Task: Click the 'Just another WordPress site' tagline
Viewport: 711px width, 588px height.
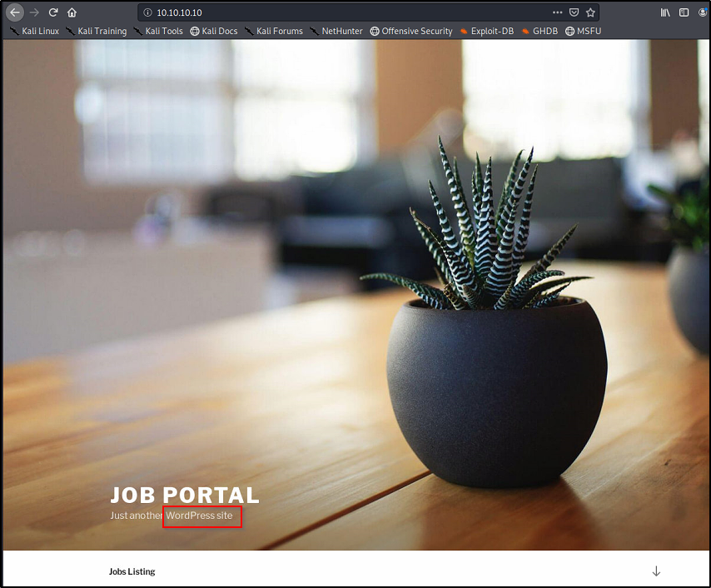Action: [x=172, y=516]
